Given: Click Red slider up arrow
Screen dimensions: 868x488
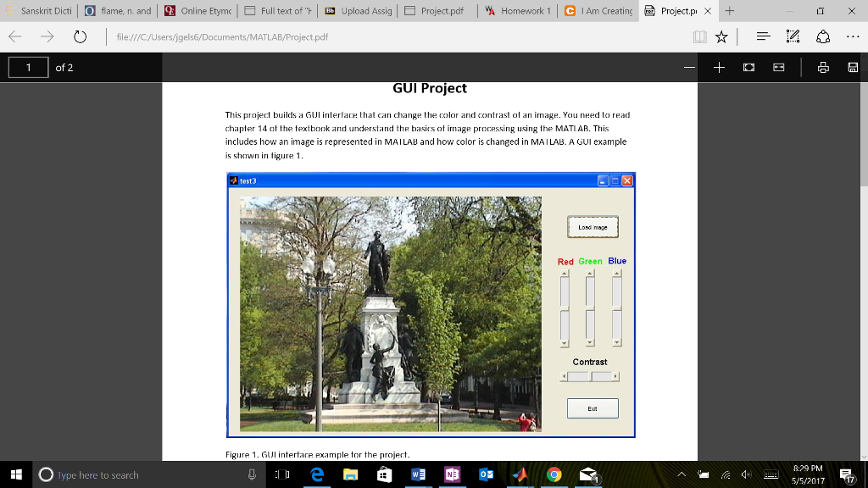Looking at the screenshot, I should point(564,274).
